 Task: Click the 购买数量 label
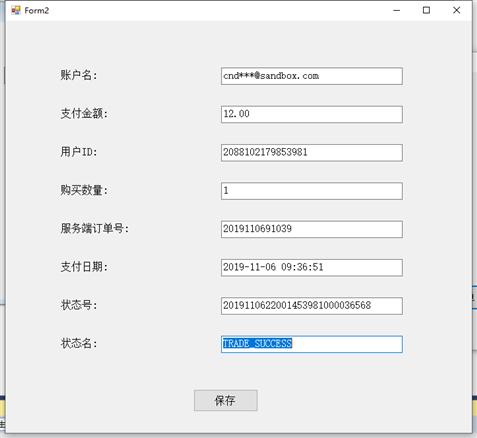coord(84,190)
